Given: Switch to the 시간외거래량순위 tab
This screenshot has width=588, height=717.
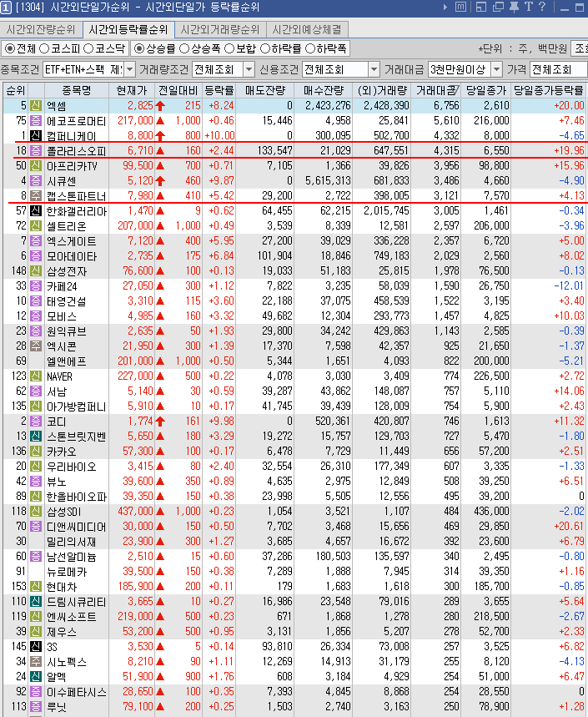Looking at the screenshot, I should coord(220,30).
